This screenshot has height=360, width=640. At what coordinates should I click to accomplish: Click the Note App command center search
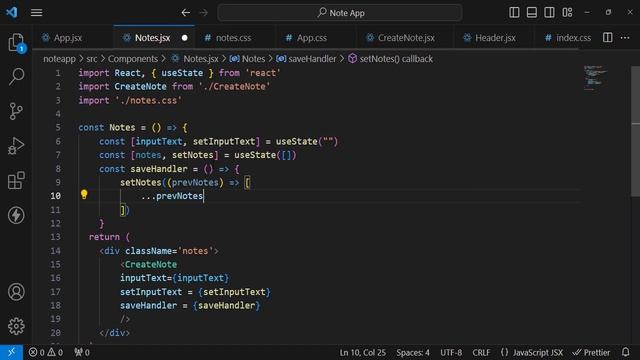[340, 13]
